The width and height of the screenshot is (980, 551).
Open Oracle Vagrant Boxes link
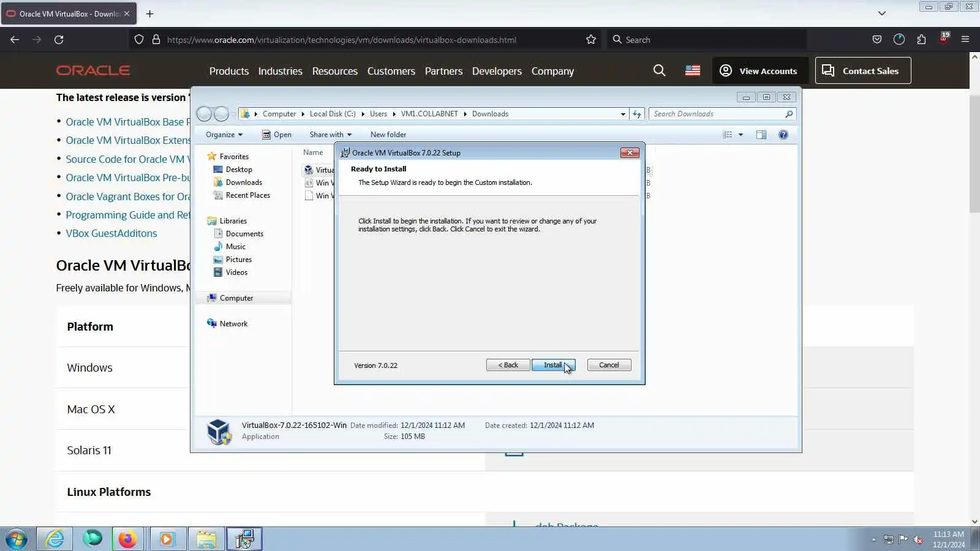tap(127, 197)
